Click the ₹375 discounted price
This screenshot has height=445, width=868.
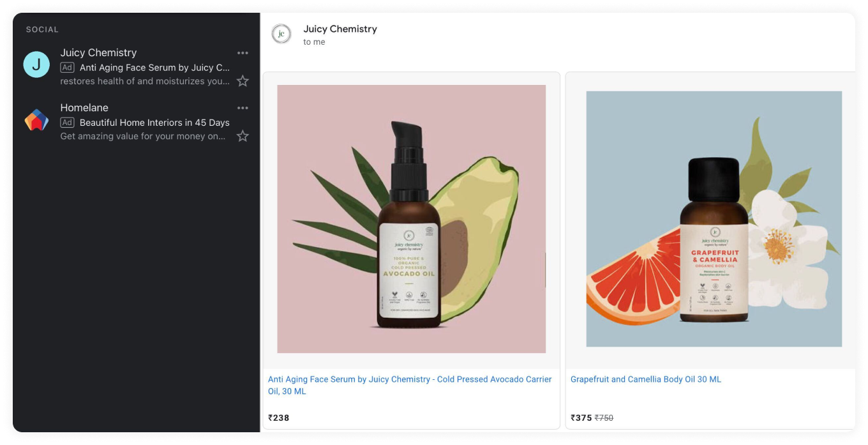[x=581, y=418]
